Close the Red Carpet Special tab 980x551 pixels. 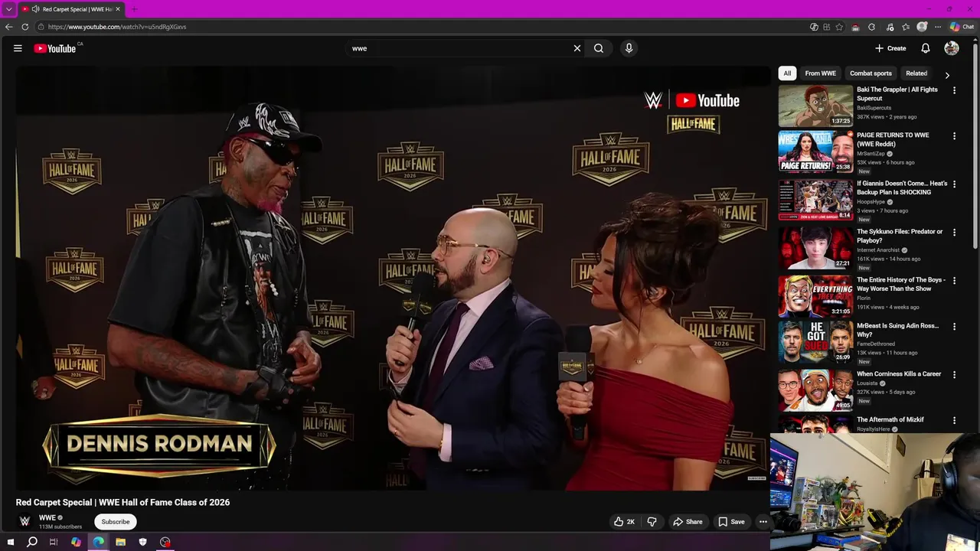pos(118,9)
